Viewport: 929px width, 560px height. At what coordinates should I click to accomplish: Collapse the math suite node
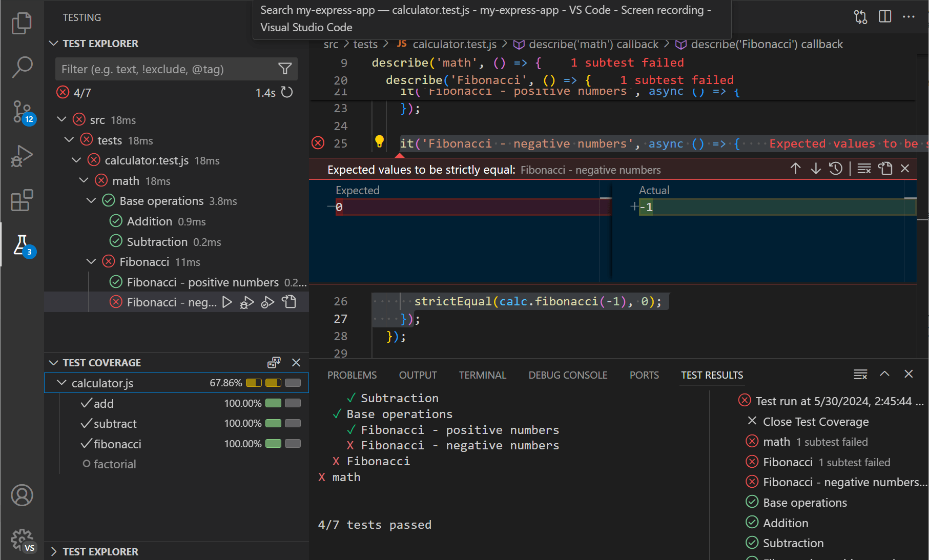point(84,180)
